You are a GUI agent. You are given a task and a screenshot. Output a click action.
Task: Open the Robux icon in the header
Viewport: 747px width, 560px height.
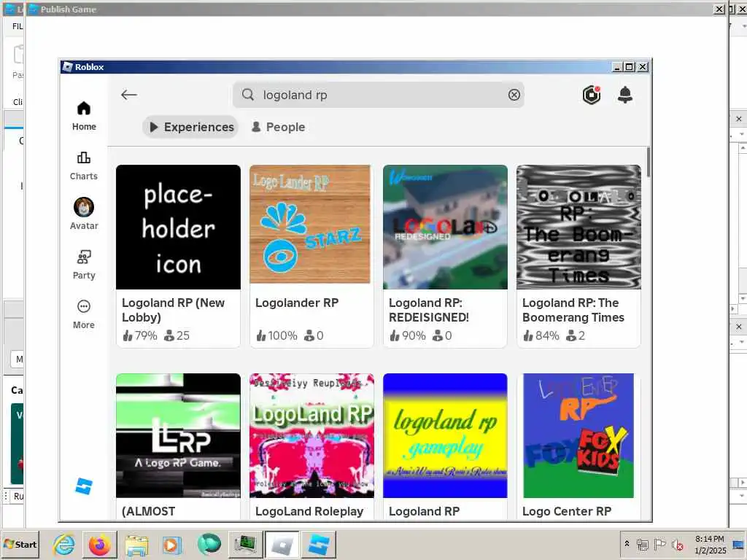[591, 95]
